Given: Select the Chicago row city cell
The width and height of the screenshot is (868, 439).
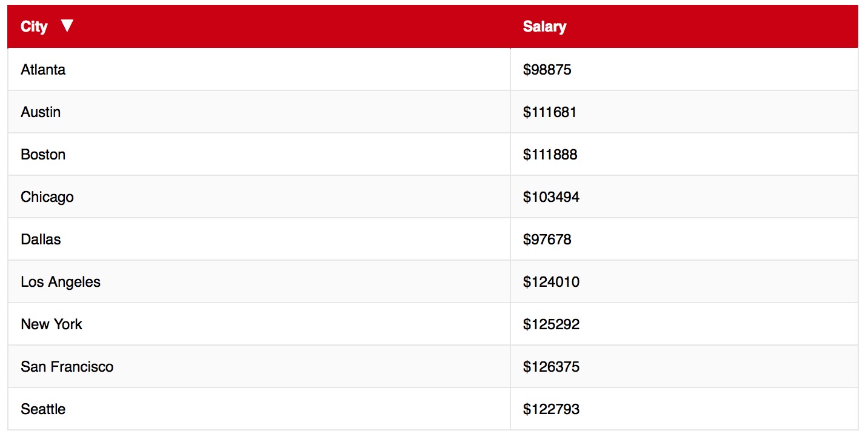Looking at the screenshot, I should tap(47, 197).
